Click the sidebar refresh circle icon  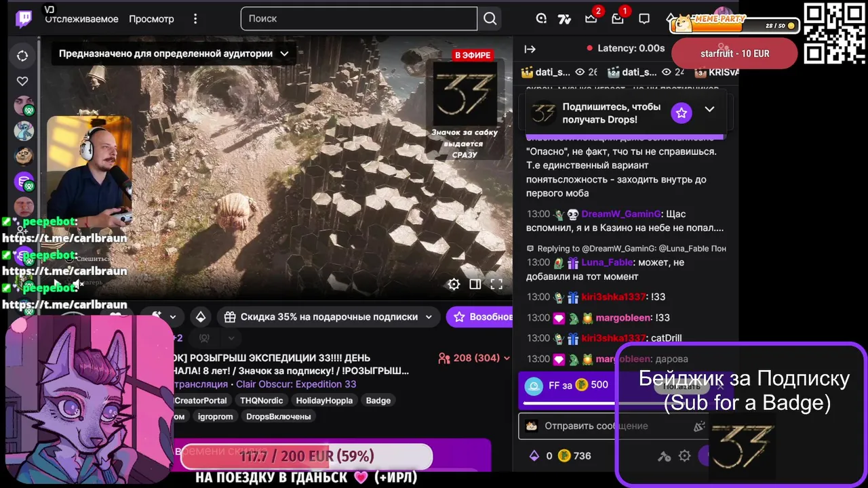22,56
